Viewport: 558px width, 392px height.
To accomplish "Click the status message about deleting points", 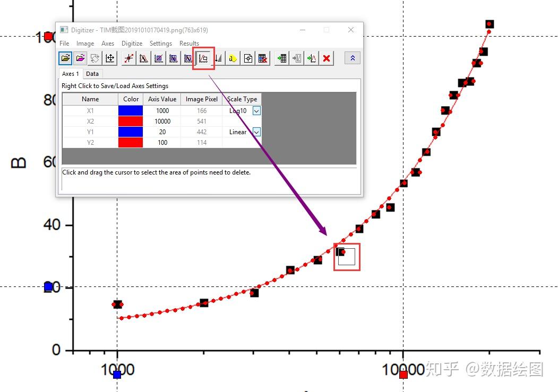I will click(x=157, y=172).
